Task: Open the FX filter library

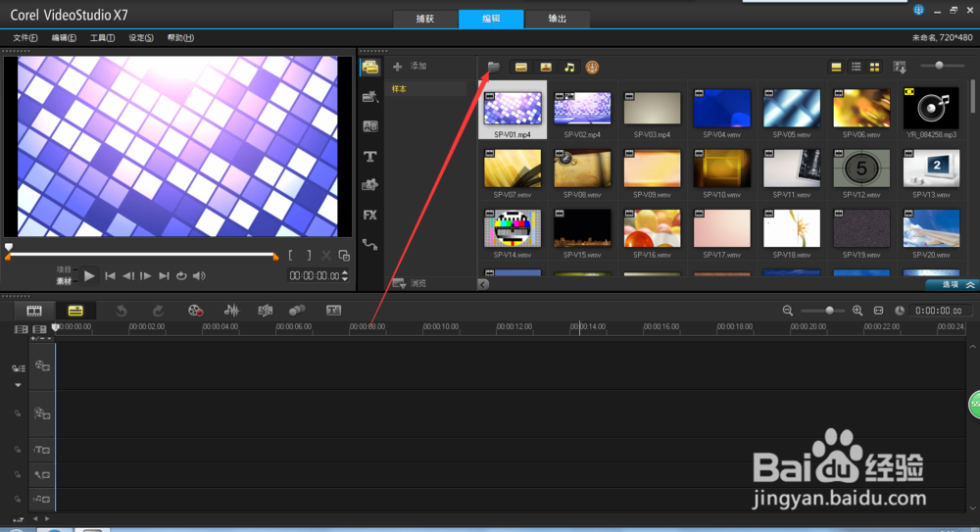Action: pyautogui.click(x=370, y=215)
